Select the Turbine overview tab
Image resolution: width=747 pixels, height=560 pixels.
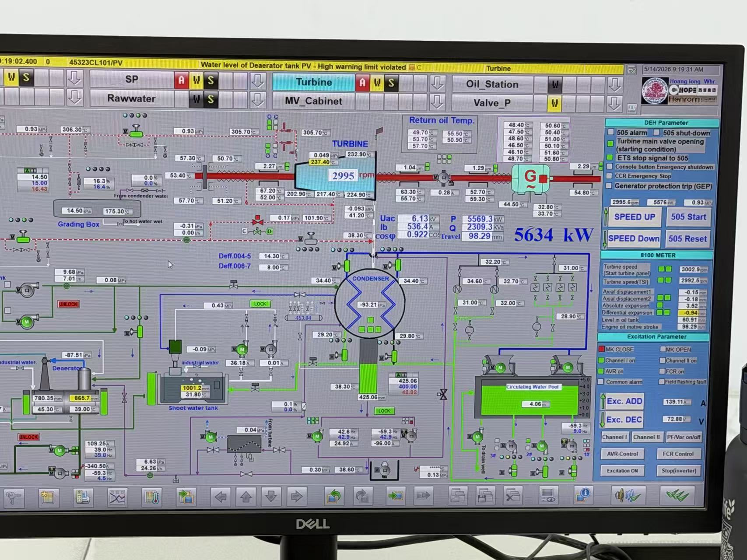click(314, 82)
